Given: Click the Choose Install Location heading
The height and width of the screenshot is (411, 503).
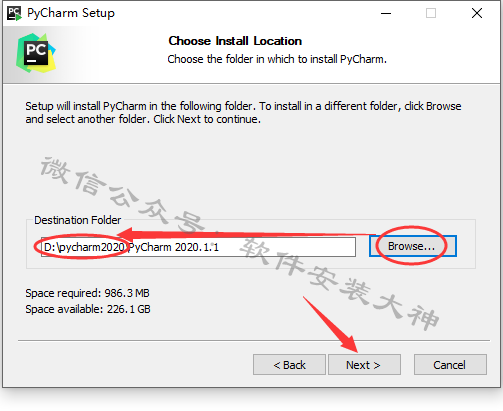Looking at the screenshot, I should tap(235, 41).
